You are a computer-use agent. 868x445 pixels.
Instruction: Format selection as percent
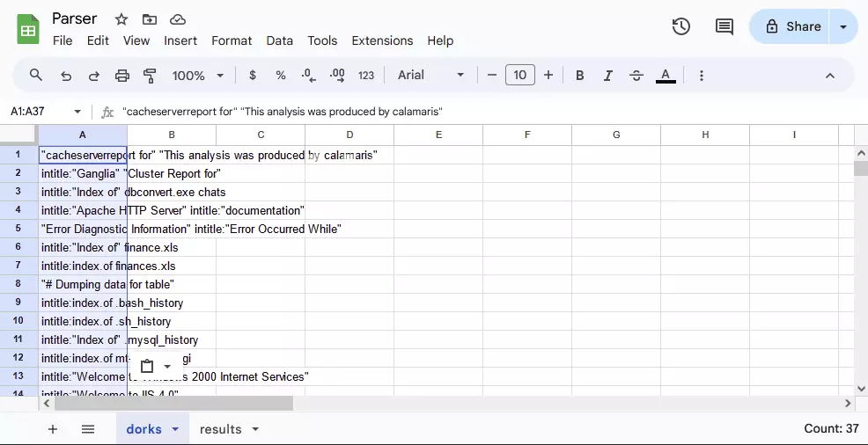(281, 75)
